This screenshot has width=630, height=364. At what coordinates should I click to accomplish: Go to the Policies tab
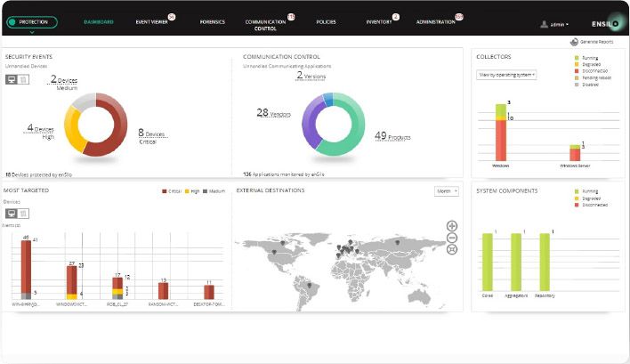click(x=327, y=21)
